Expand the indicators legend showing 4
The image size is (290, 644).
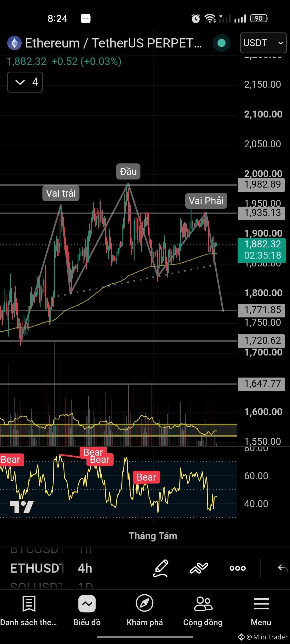25,82
